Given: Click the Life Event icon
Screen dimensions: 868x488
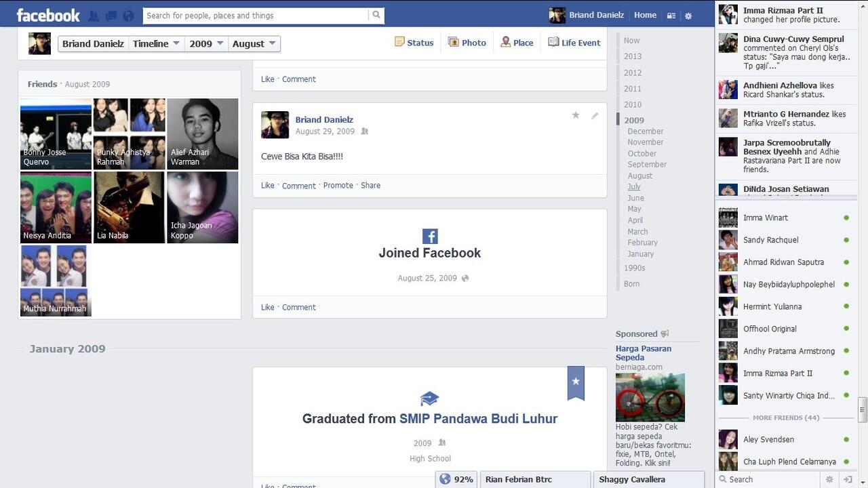Looking at the screenshot, I should pyautogui.click(x=553, y=42).
